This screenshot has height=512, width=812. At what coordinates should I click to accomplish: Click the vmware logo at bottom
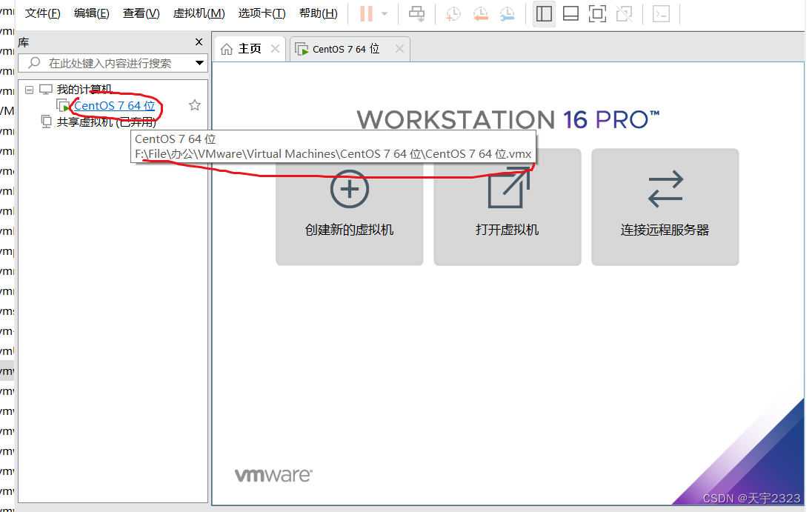coord(273,475)
